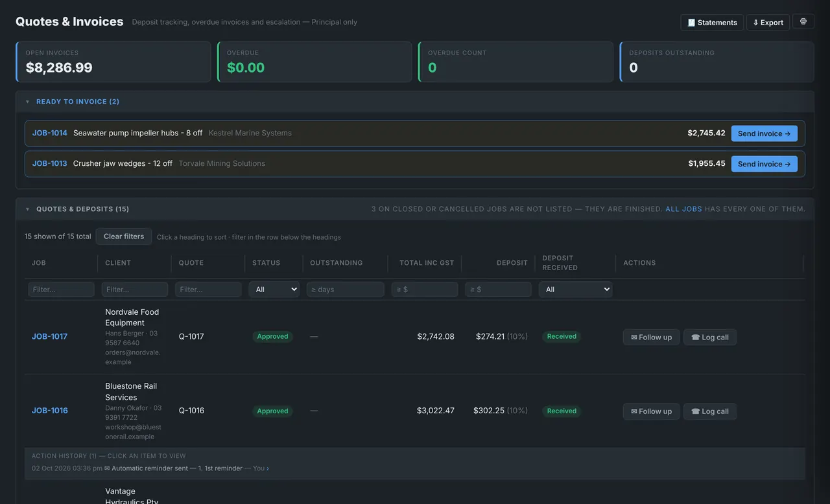Log a call for JOB-1016
This screenshot has width=830, height=504.
tap(710, 411)
